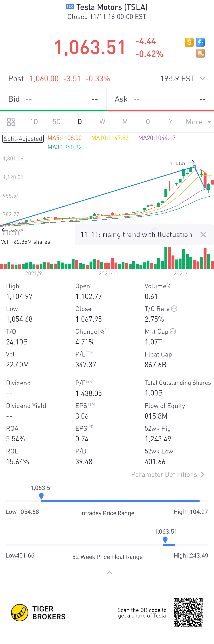Tap the 1,243.49 chart peak label
The image size is (214, 644).
pyautogui.click(x=178, y=163)
